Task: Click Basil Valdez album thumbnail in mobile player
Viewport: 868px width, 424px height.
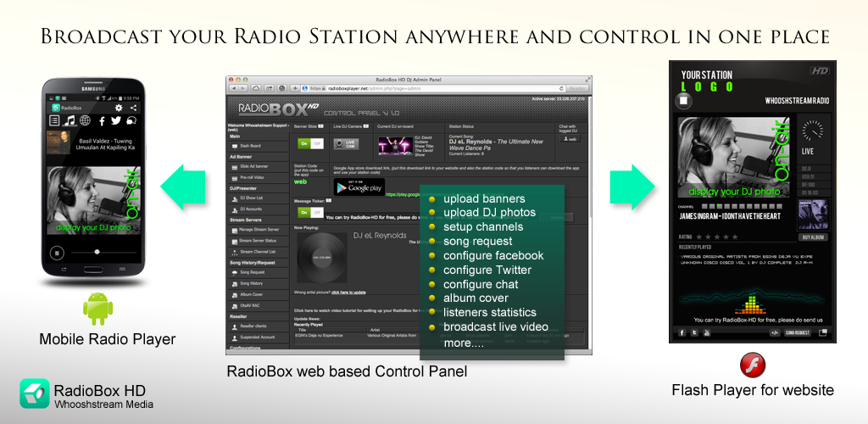Action: [x=58, y=142]
